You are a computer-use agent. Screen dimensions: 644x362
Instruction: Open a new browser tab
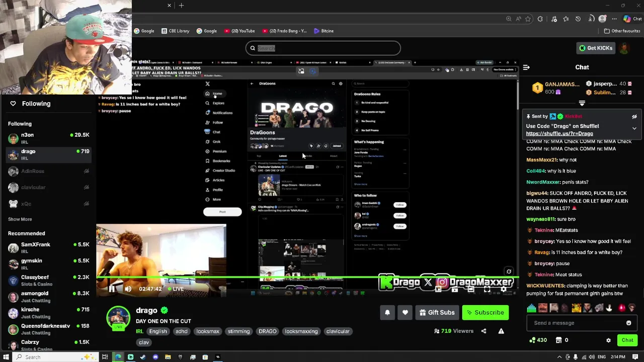(x=181, y=6)
